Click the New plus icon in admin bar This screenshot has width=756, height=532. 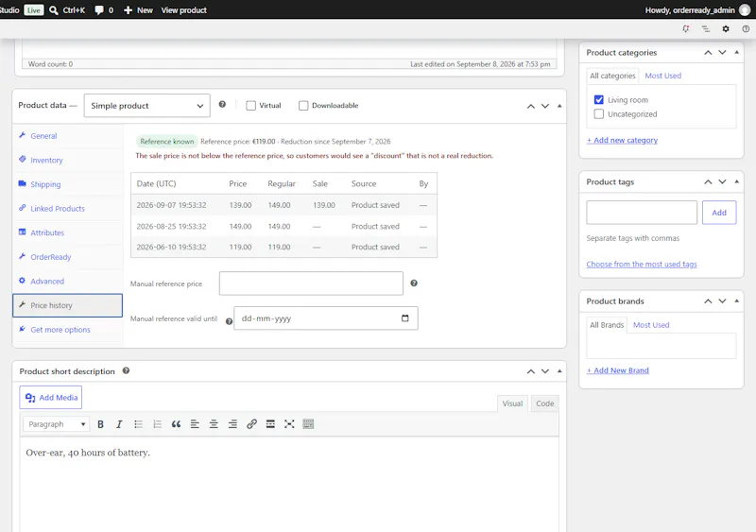(128, 10)
